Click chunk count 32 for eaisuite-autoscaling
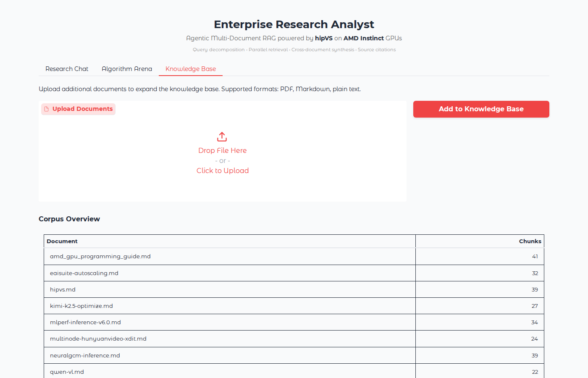Screen dimensions: 588x378 point(535,273)
